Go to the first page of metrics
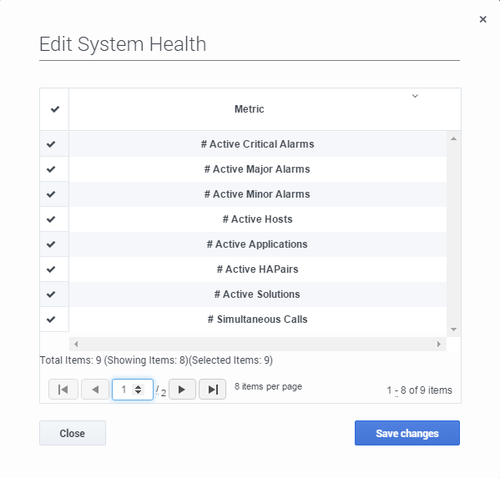Image resolution: width=500 pixels, height=478 pixels. point(63,389)
